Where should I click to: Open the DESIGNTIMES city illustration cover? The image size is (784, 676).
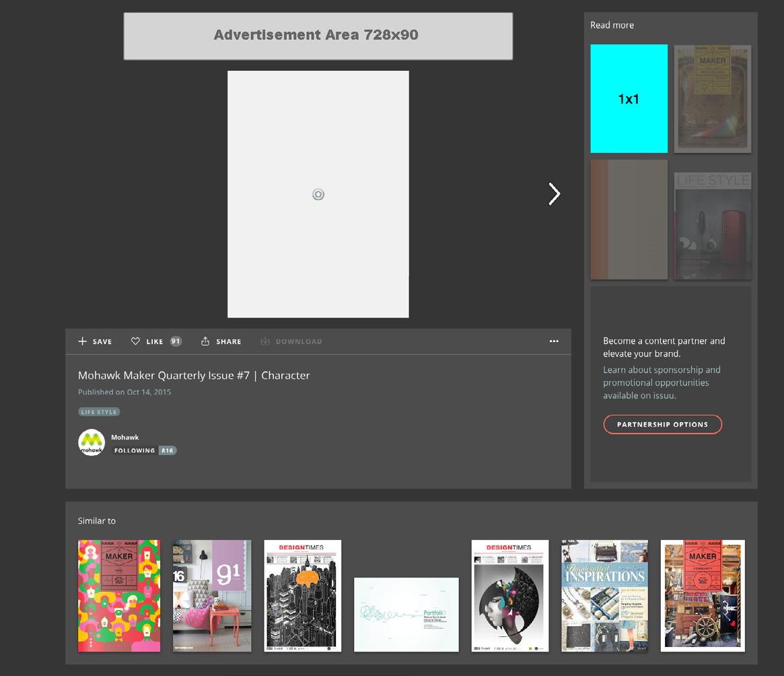pyautogui.click(x=303, y=595)
